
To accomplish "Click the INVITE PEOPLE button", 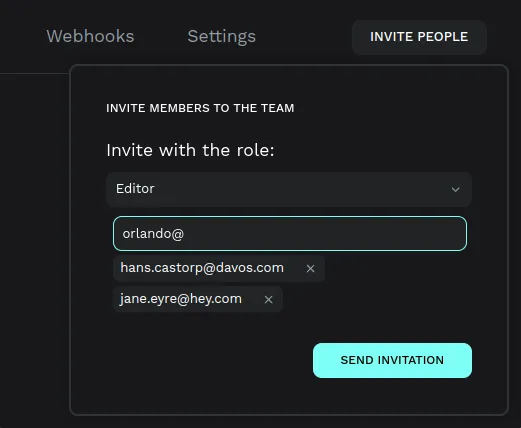I will pyautogui.click(x=419, y=37).
